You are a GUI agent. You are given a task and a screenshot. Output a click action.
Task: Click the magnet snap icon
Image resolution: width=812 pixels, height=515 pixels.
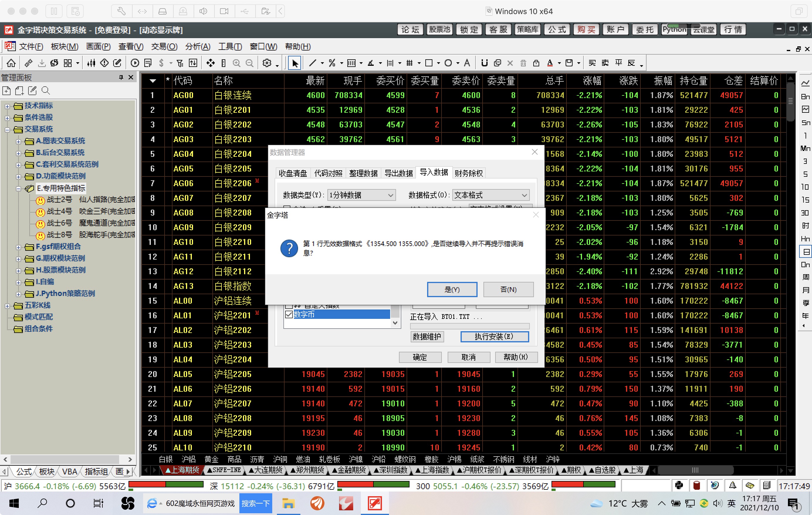pyautogui.click(x=485, y=63)
